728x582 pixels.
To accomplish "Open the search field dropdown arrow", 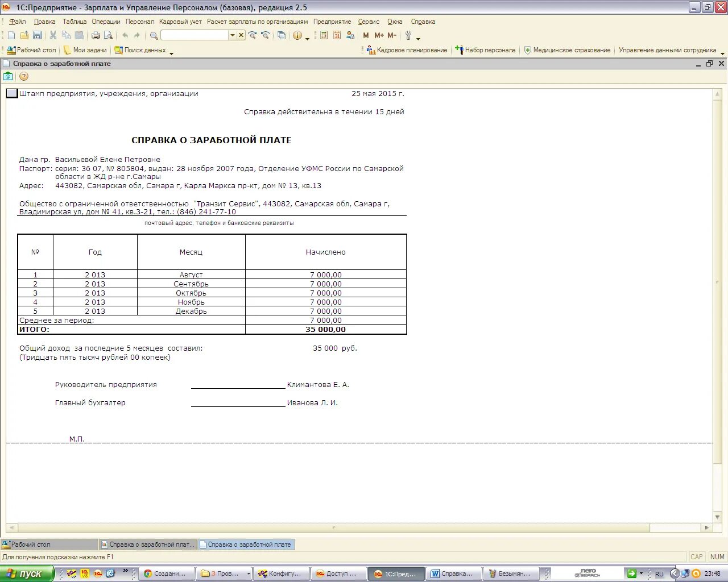I will click(x=232, y=35).
